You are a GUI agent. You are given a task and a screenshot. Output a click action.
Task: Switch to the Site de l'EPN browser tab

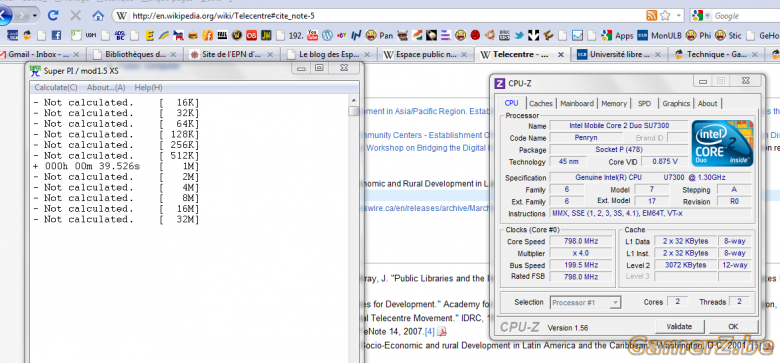[x=232, y=54]
